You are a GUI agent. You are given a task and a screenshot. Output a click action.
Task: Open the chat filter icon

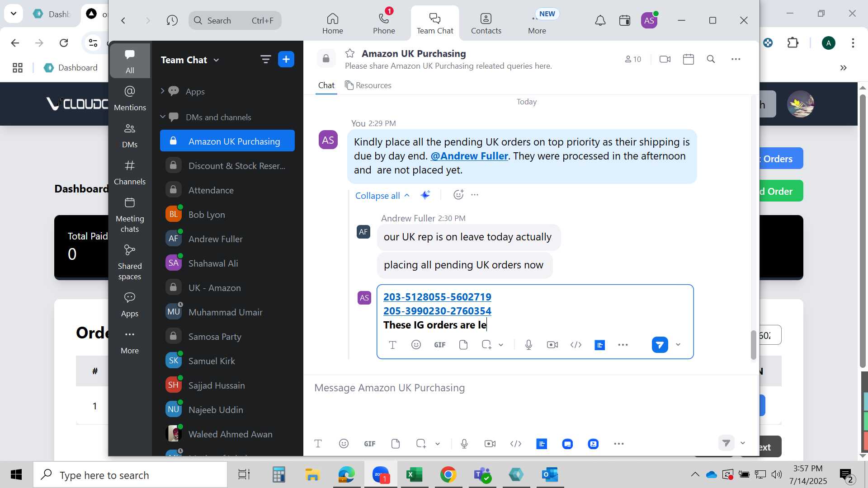coord(265,59)
